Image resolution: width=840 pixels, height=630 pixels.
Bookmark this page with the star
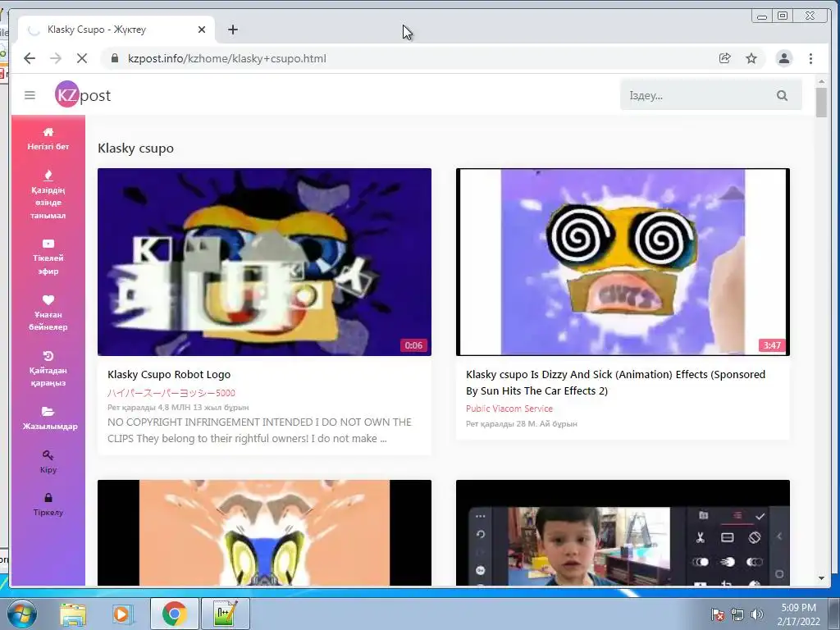751,58
